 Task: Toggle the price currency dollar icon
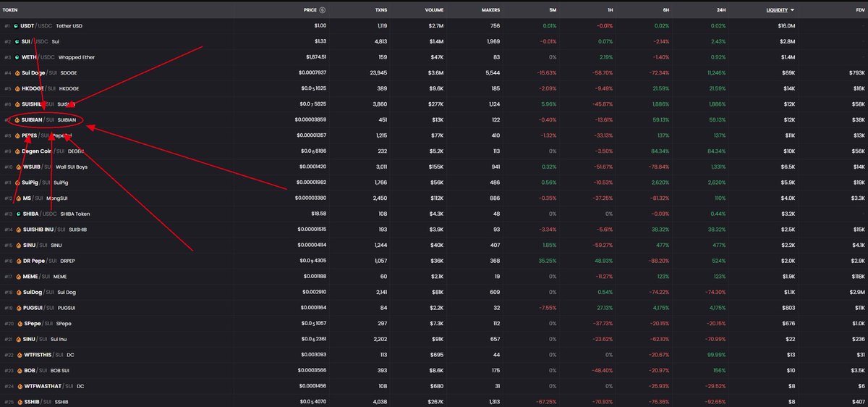tap(322, 10)
